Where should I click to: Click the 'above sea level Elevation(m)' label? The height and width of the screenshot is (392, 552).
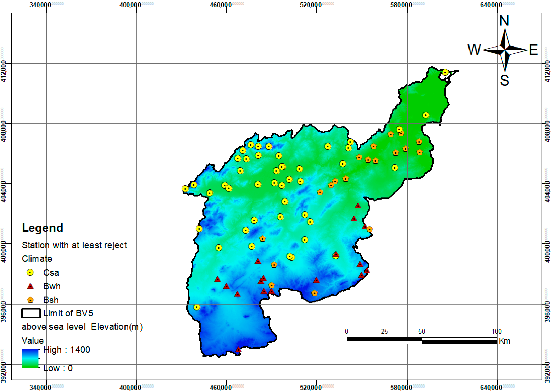pos(82,327)
